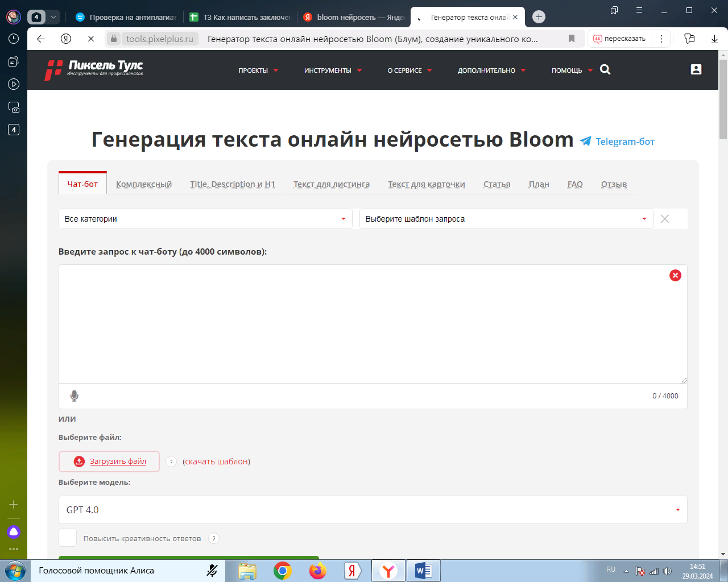Focus the chat-bot request text area

tap(373, 324)
